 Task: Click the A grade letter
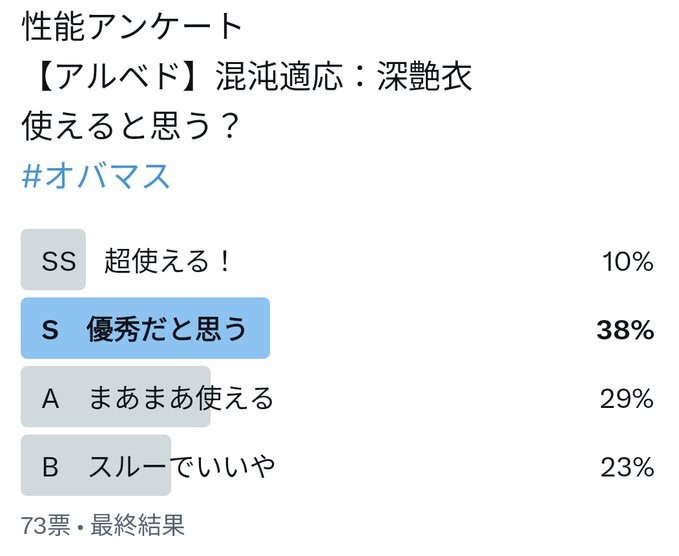50,398
